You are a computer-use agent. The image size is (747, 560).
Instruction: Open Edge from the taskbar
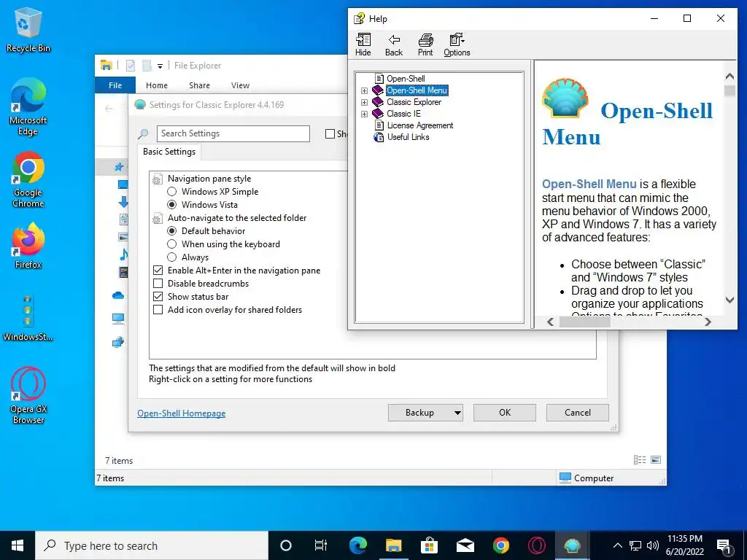(x=357, y=545)
